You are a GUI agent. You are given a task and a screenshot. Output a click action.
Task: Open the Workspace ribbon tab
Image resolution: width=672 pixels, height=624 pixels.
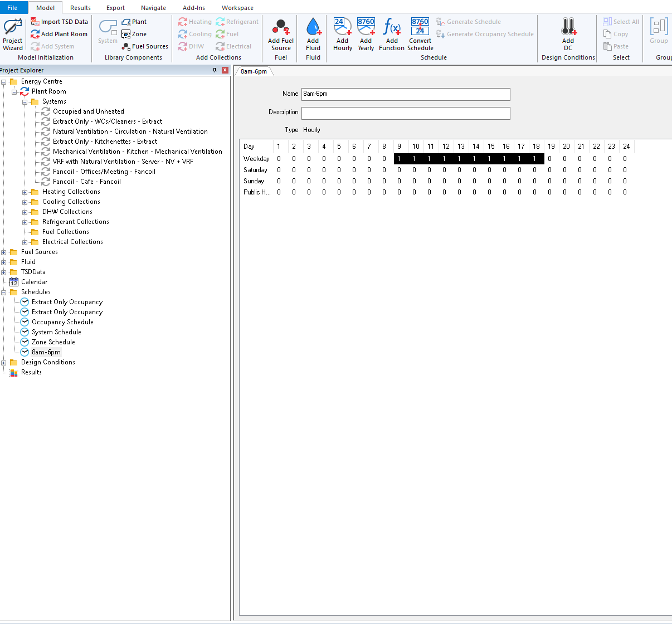click(237, 8)
